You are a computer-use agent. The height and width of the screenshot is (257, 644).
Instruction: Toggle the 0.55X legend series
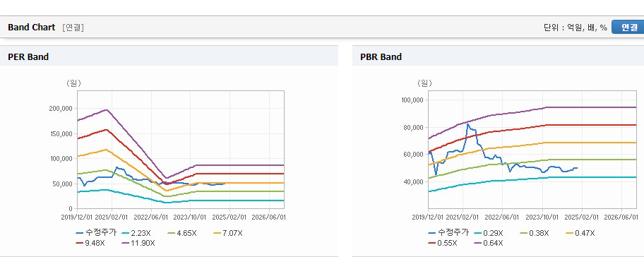tap(443, 243)
